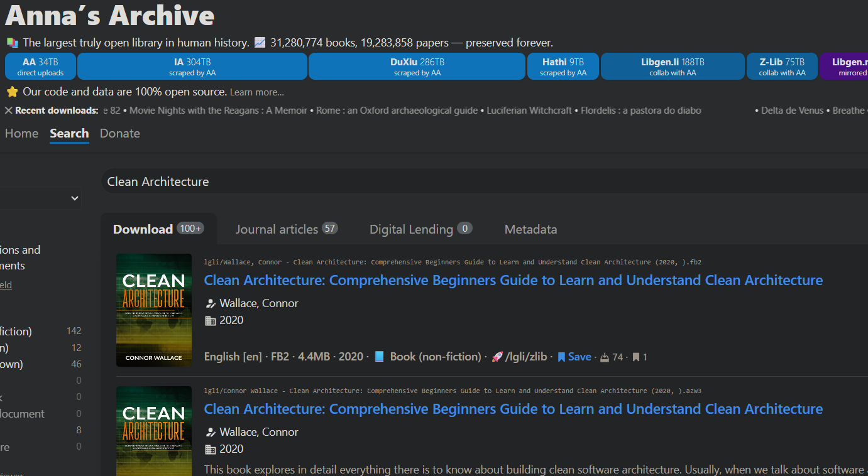868x476 pixels.
Task: Open first Clean Architecture cover thumbnail
Action: click(154, 310)
